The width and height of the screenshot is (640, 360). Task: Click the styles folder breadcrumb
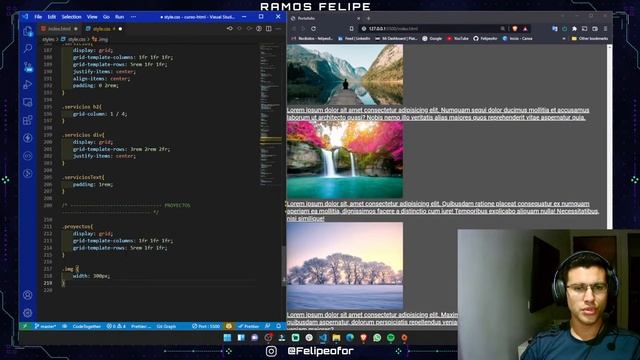tap(48, 39)
